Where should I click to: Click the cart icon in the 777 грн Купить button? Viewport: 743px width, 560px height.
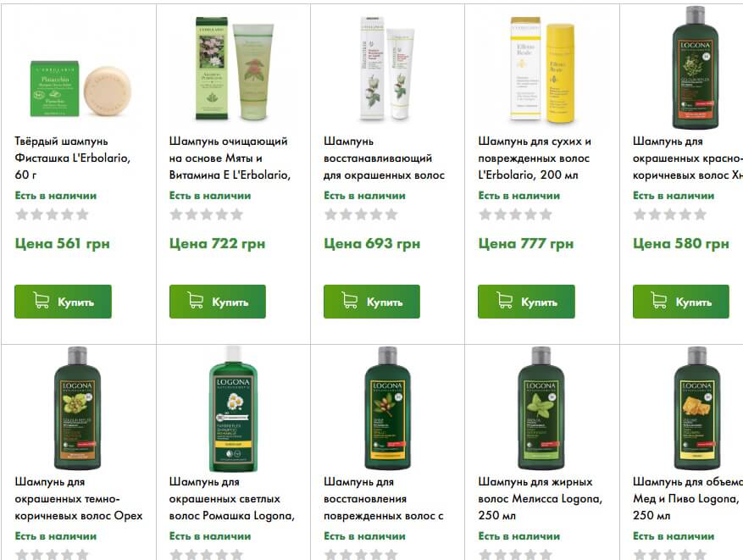pos(505,301)
